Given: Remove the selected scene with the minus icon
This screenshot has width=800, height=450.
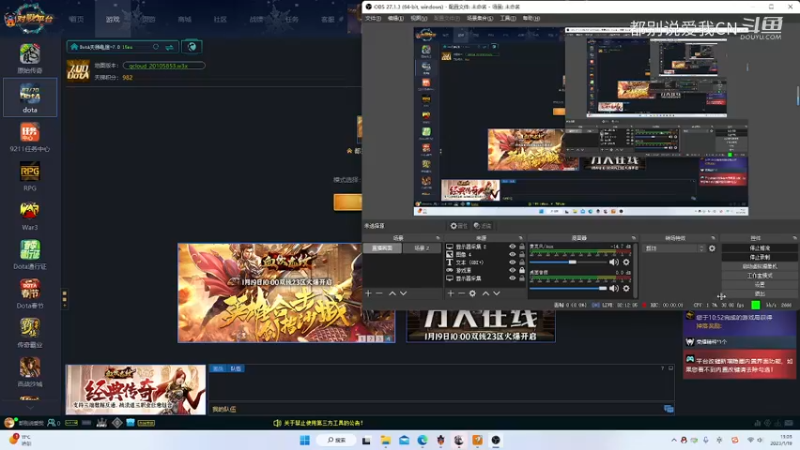Looking at the screenshot, I should pyautogui.click(x=379, y=293).
